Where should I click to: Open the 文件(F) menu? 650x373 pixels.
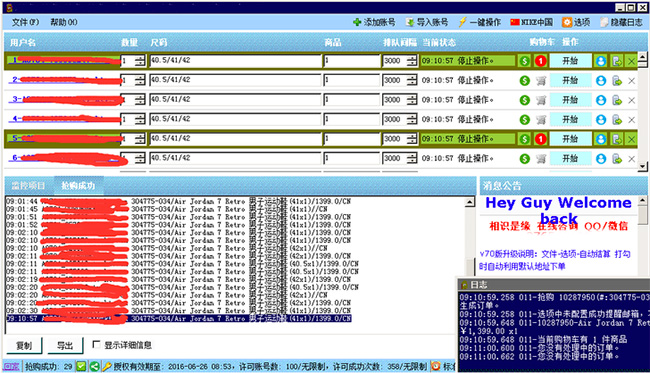(25, 22)
